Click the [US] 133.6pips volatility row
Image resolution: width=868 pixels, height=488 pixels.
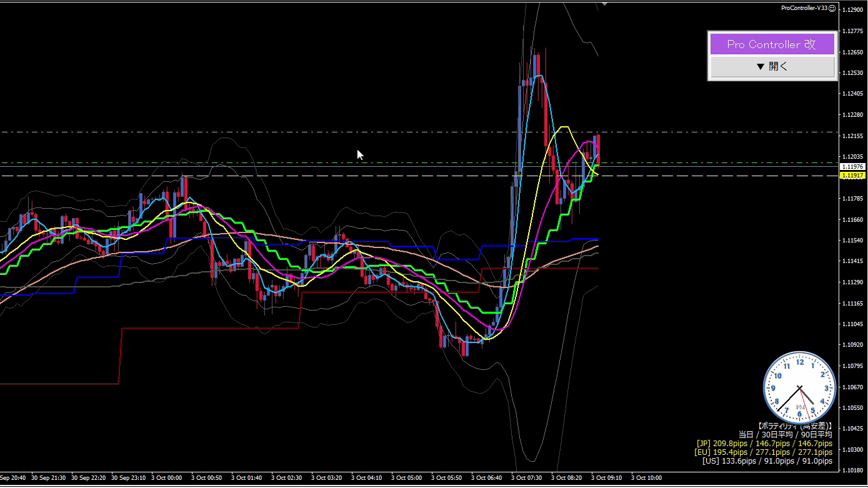767,461
